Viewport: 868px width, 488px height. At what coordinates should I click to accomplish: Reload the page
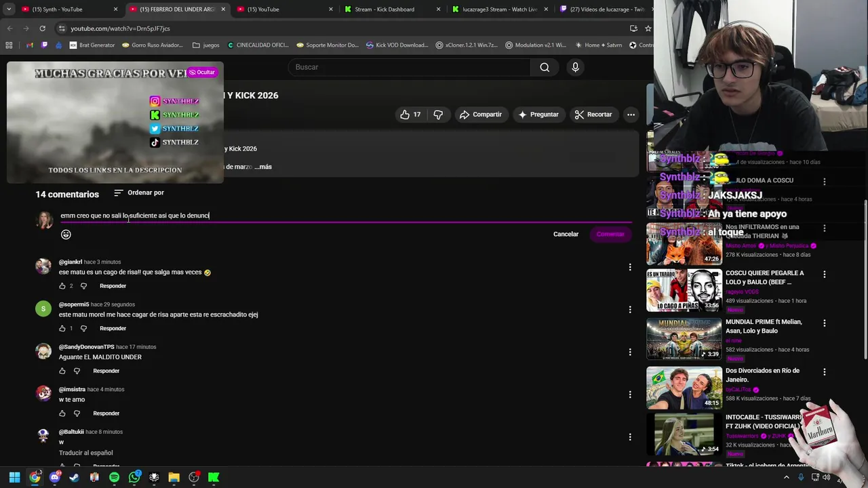[x=42, y=28]
